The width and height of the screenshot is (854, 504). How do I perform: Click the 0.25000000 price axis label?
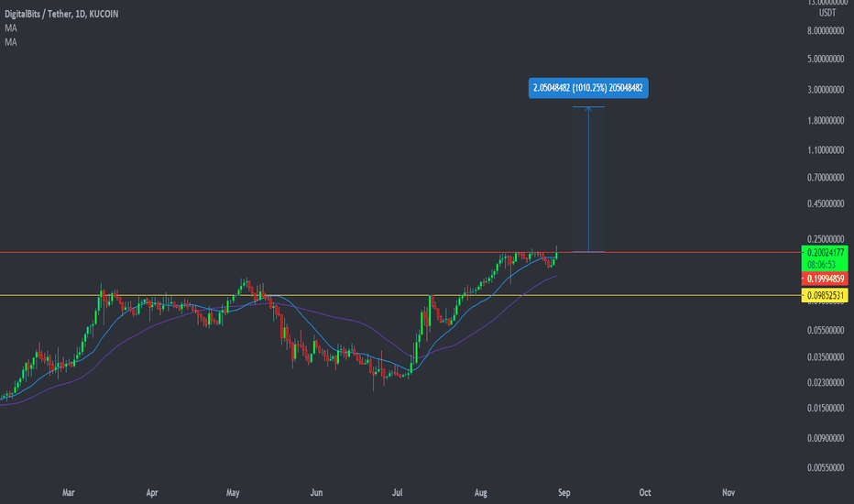(x=826, y=239)
